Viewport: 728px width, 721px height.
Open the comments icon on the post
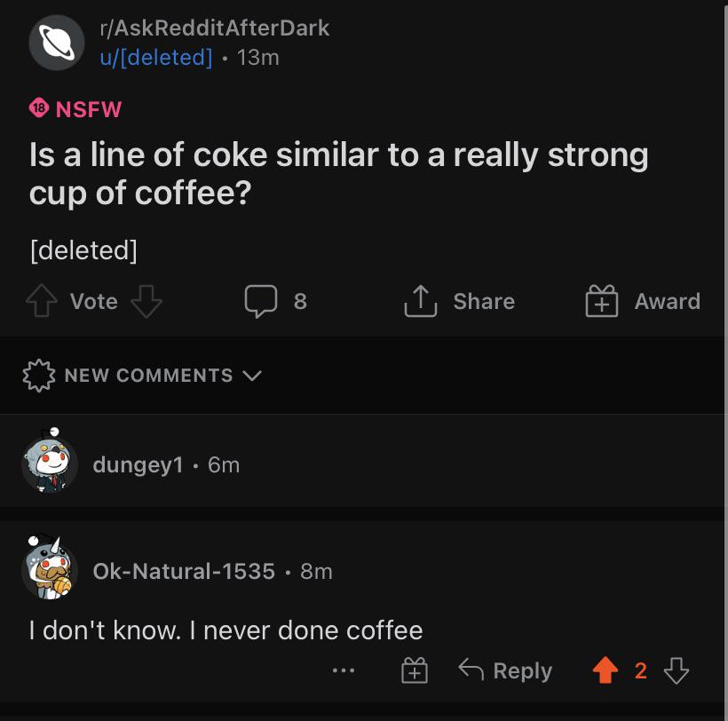[x=262, y=301]
